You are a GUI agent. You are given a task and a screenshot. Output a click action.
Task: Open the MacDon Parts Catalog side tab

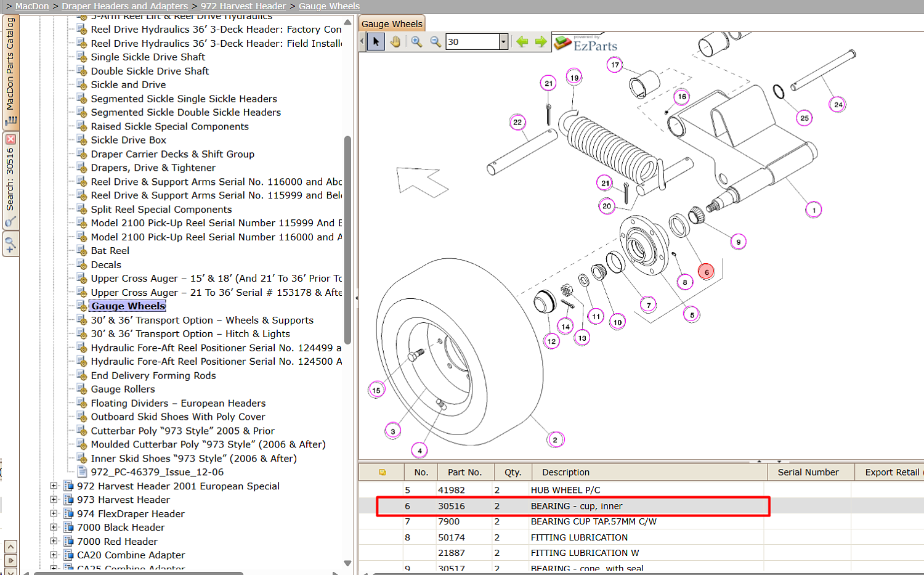(x=10, y=73)
